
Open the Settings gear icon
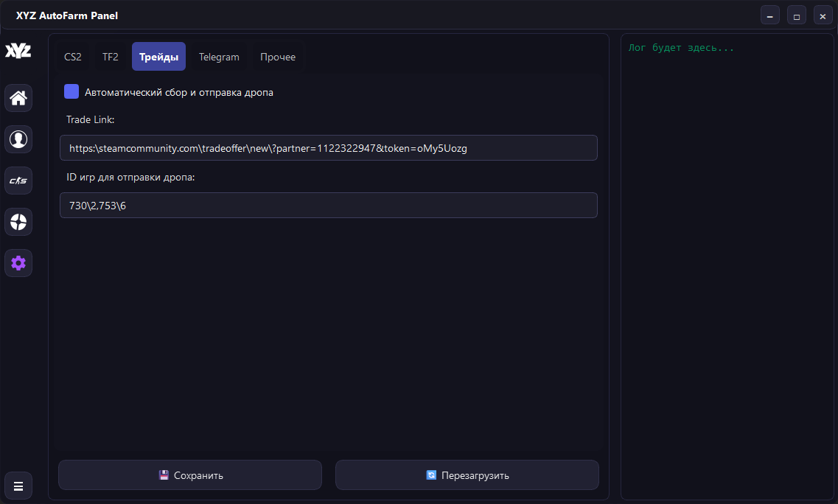(18, 263)
